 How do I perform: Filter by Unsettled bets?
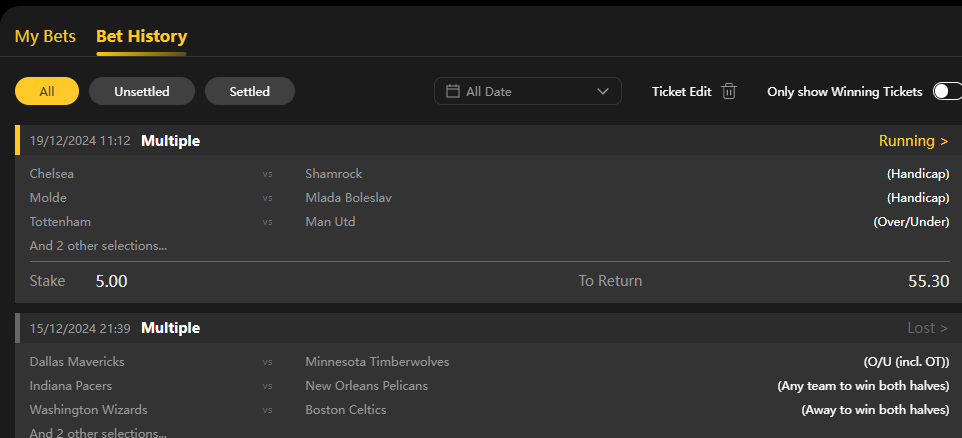point(141,91)
